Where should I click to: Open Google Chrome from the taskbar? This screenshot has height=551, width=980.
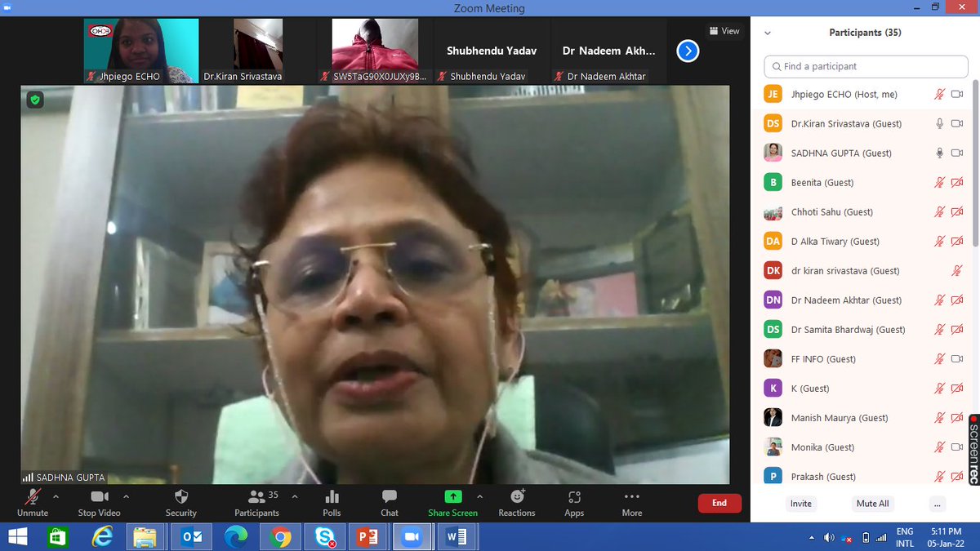[278, 537]
